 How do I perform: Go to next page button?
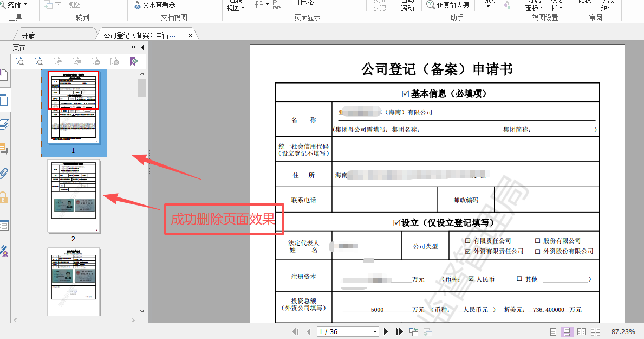(x=386, y=331)
